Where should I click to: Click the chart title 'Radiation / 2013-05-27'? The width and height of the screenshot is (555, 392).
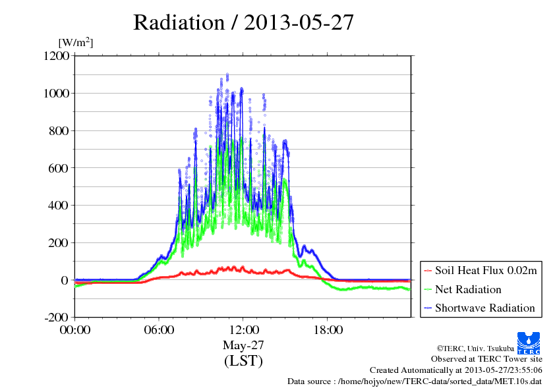[243, 22]
